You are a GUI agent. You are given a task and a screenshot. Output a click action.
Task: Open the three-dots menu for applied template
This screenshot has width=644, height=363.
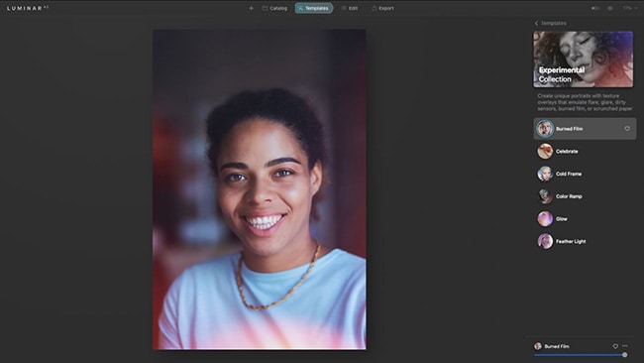pos(625,346)
